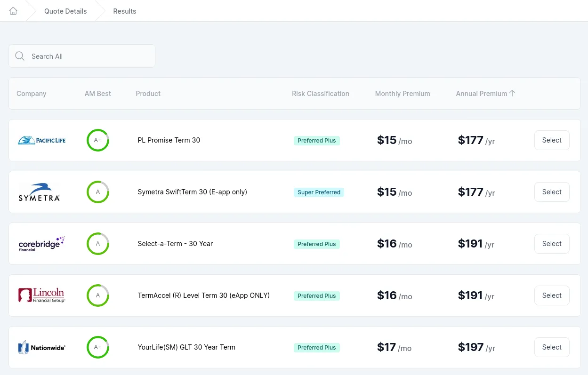The image size is (588, 375).
Task: Click the Nationwide logo
Action: pyautogui.click(x=42, y=348)
